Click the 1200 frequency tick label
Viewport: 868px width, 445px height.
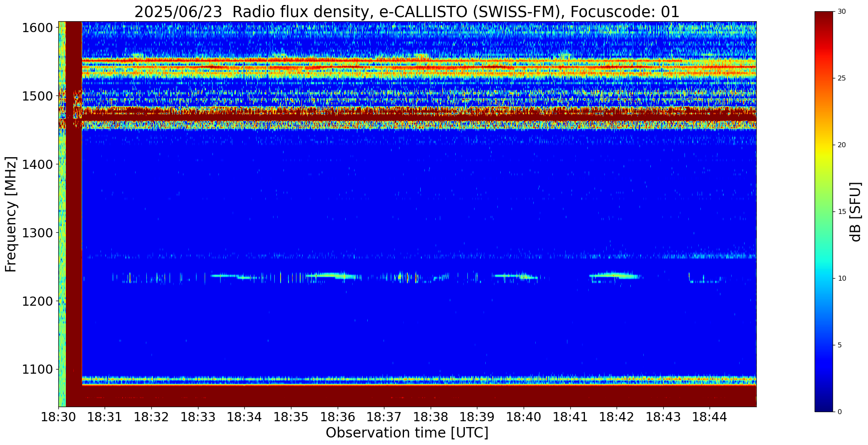pos(38,301)
